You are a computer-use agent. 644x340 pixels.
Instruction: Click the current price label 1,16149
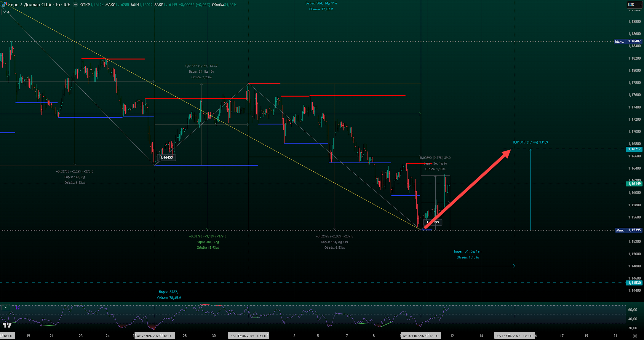tap(634, 184)
